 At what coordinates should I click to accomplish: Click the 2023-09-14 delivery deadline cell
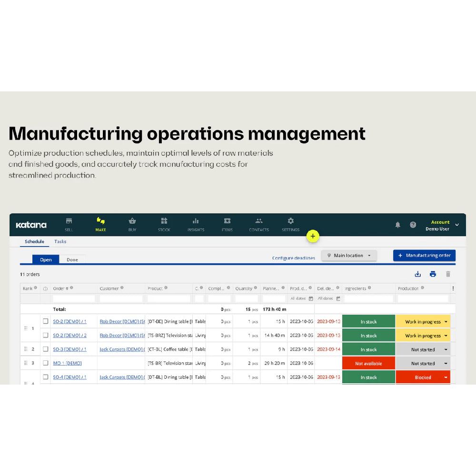[x=328, y=349]
